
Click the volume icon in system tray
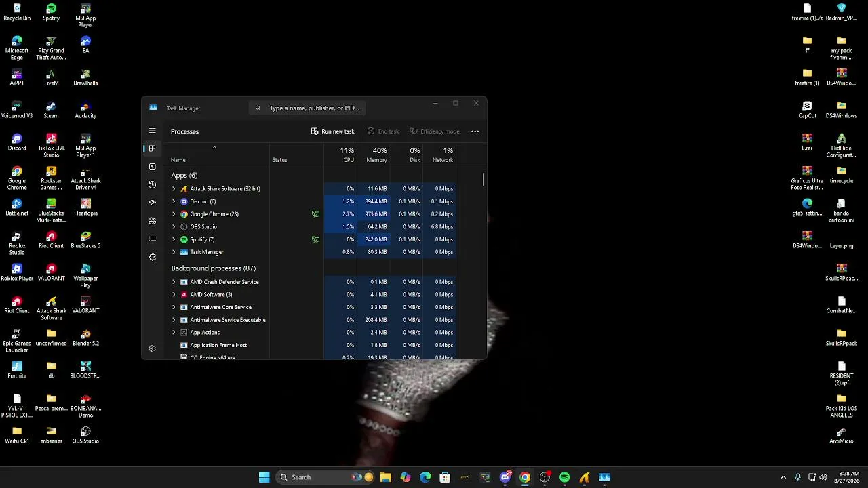[x=824, y=477]
